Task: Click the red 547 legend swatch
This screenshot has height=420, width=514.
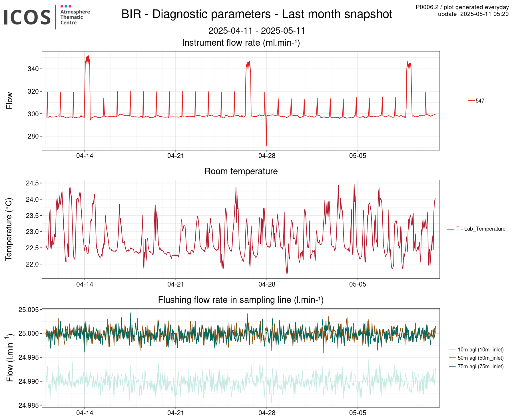Action: [x=471, y=101]
